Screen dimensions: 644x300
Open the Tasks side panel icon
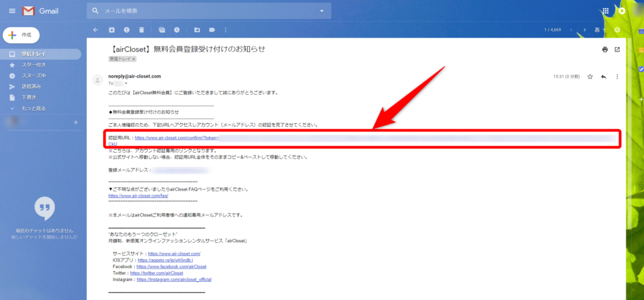[640, 69]
